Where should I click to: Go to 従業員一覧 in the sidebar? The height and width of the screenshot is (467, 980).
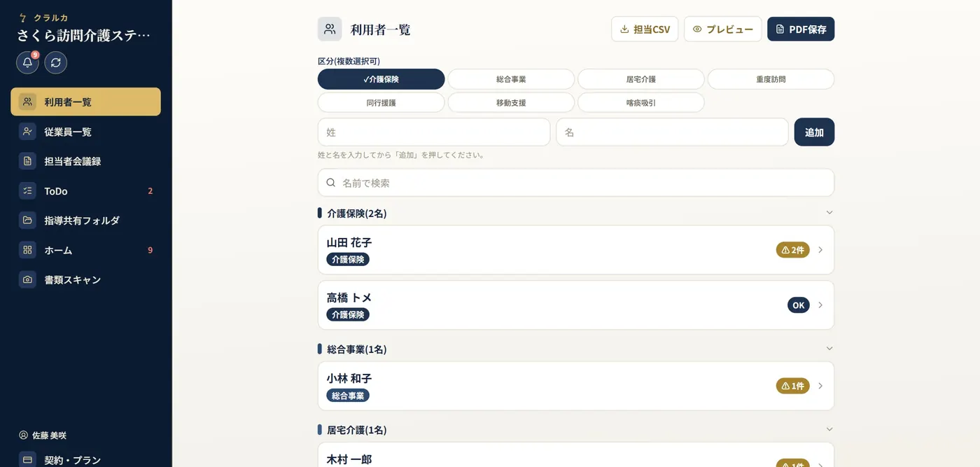click(x=85, y=132)
